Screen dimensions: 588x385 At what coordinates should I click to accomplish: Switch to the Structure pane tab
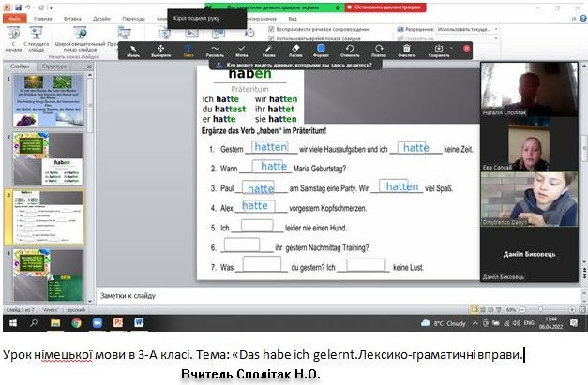point(54,67)
